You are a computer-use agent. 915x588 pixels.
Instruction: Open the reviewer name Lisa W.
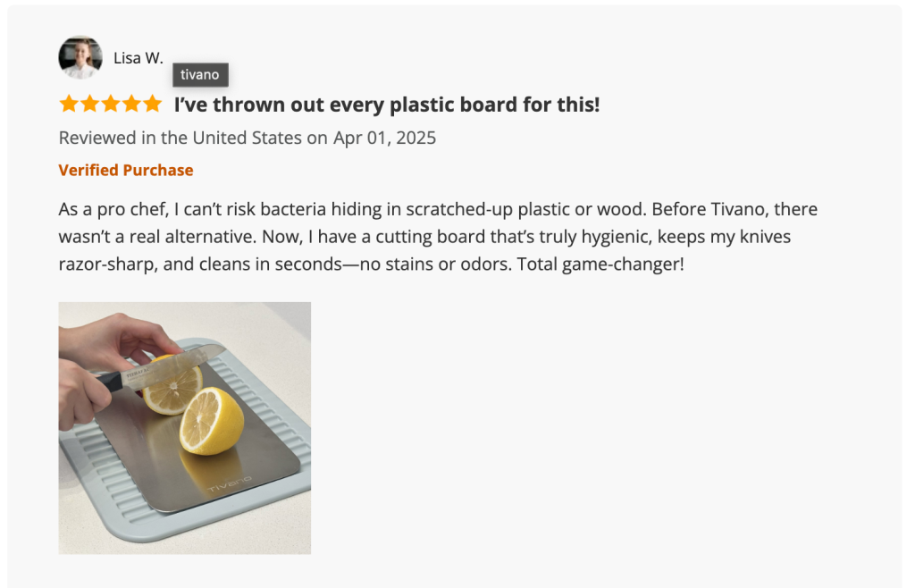138,58
